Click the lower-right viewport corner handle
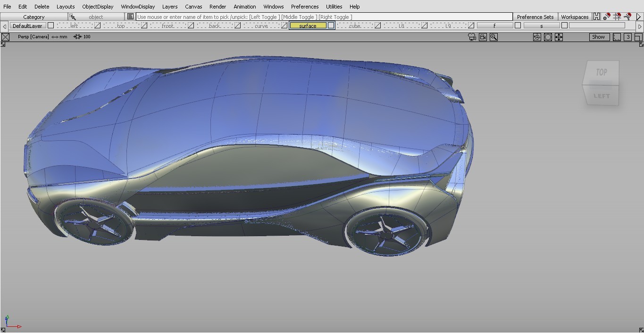The image size is (644, 333). pos(641,330)
